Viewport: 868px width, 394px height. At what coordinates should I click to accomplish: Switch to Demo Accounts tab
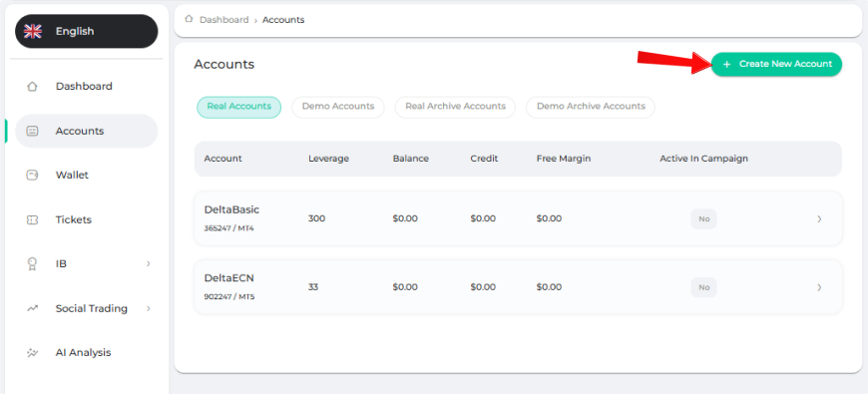[x=338, y=107]
